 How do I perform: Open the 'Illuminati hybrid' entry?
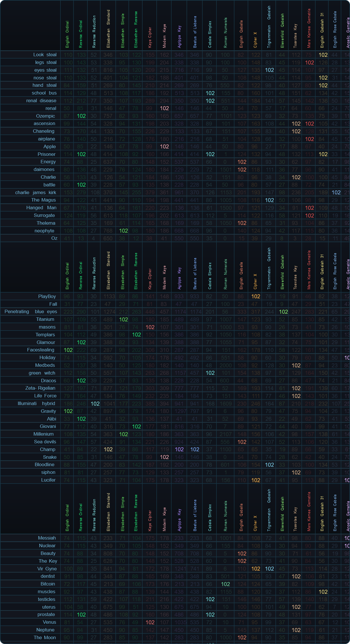point(36,403)
